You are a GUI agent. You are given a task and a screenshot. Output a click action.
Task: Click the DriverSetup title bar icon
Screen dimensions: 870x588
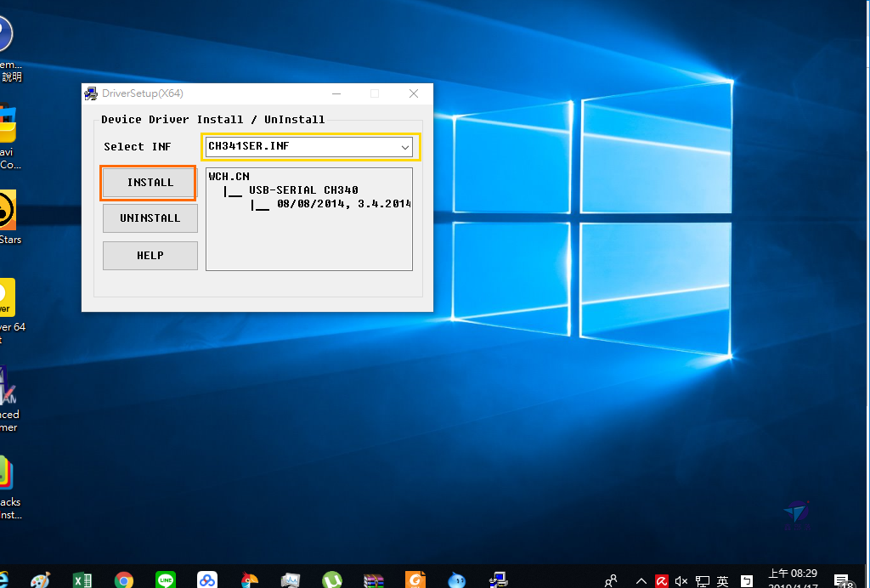(91, 93)
